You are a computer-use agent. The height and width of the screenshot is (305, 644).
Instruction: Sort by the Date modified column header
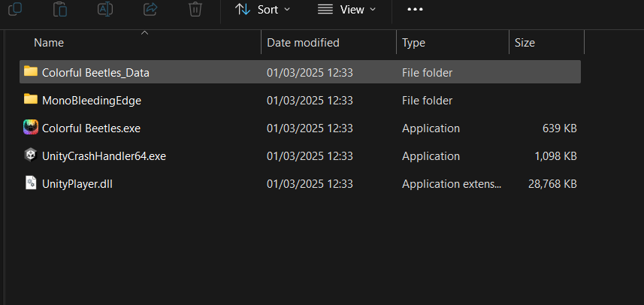[303, 43]
